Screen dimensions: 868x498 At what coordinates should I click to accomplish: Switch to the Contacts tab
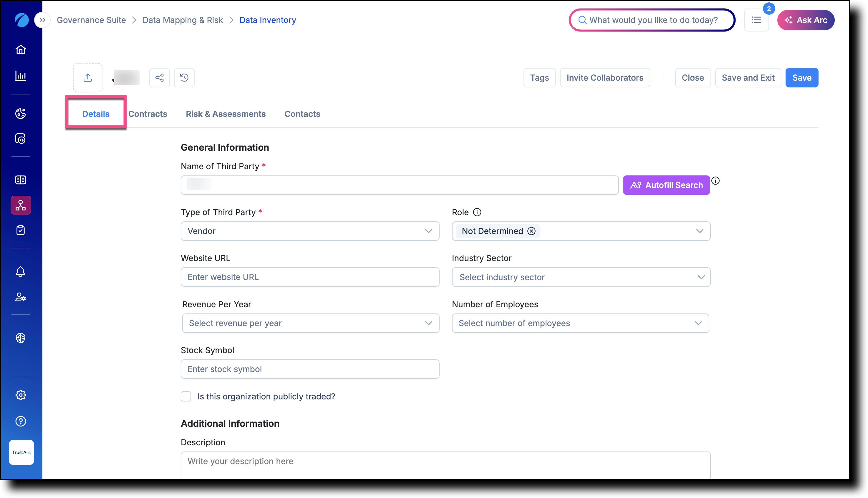(302, 114)
